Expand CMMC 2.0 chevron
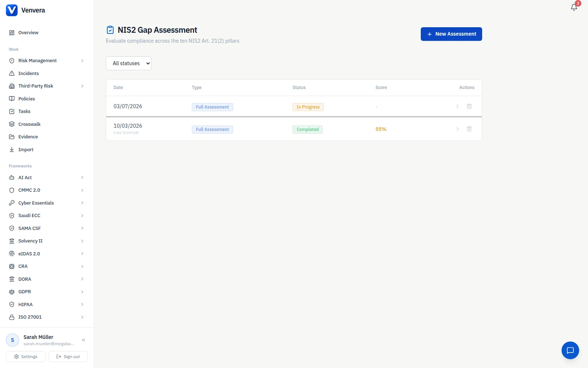Viewport: 588px width, 368px height. (82, 190)
